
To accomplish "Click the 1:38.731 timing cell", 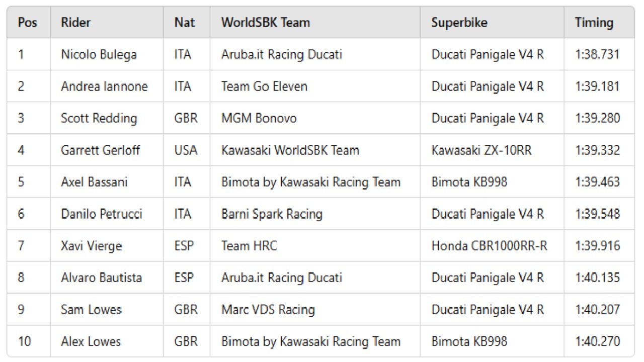I will pyautogui.click(x=597, y=54).
